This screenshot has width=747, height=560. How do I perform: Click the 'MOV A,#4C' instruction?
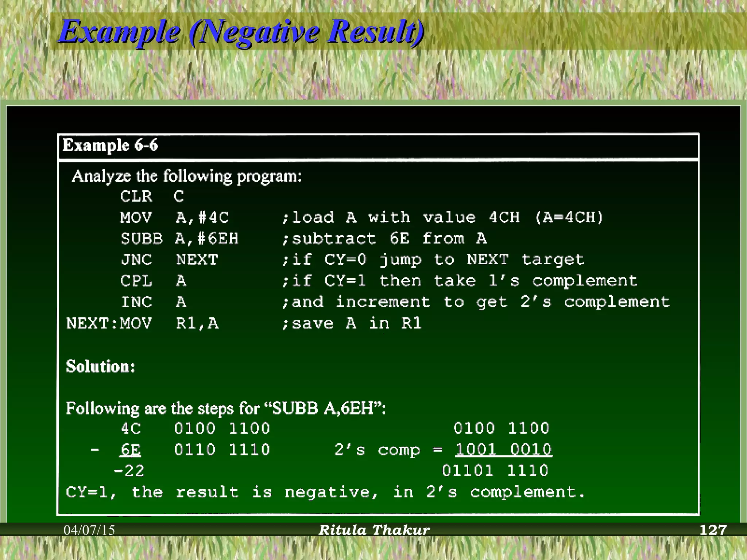[x=174, y=218]
